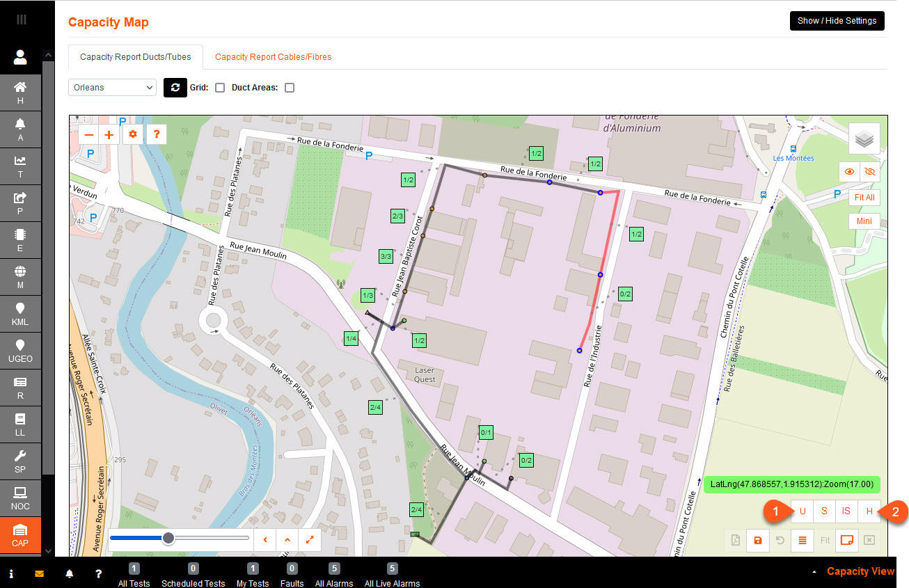Viewport: 909px width, 588px height.
Task: Open the map settings gear icon
Action: pos(133,135)
